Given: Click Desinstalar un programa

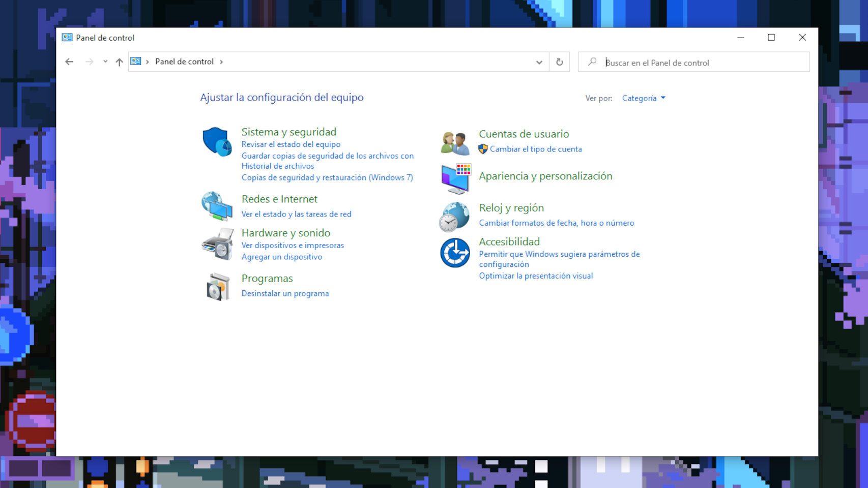Looking at the screenshot, I should (x=285, y=293).
